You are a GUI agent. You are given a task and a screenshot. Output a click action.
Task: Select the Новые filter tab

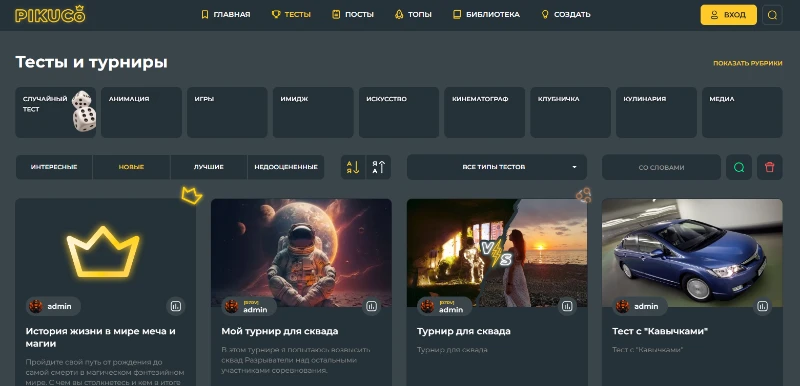(x=131, y=167)
